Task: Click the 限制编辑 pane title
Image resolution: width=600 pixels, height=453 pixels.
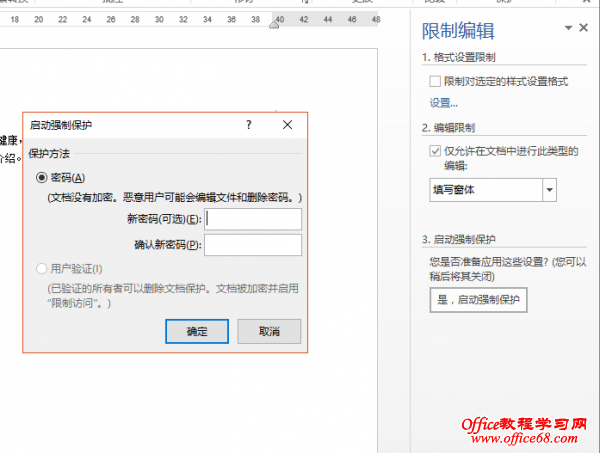Action: click(458, 31)
